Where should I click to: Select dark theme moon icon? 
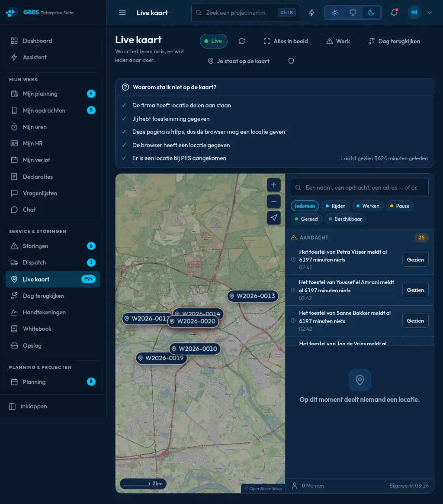371,13
